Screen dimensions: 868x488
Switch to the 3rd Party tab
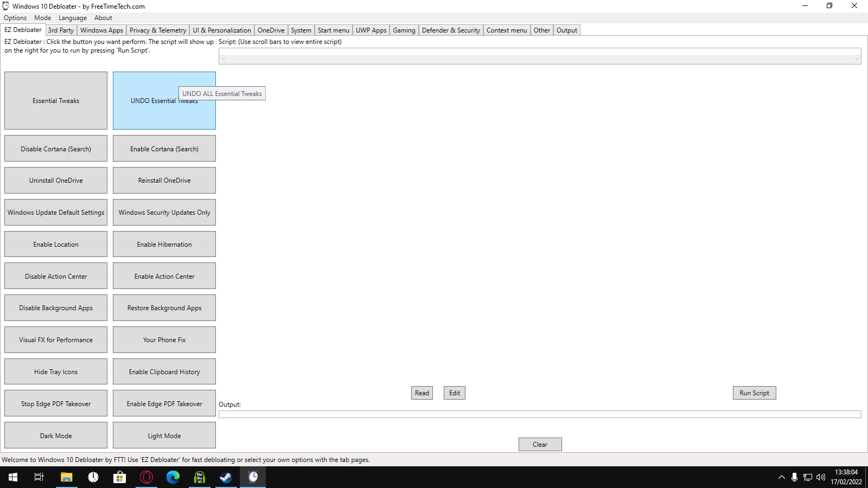(61, 30)
